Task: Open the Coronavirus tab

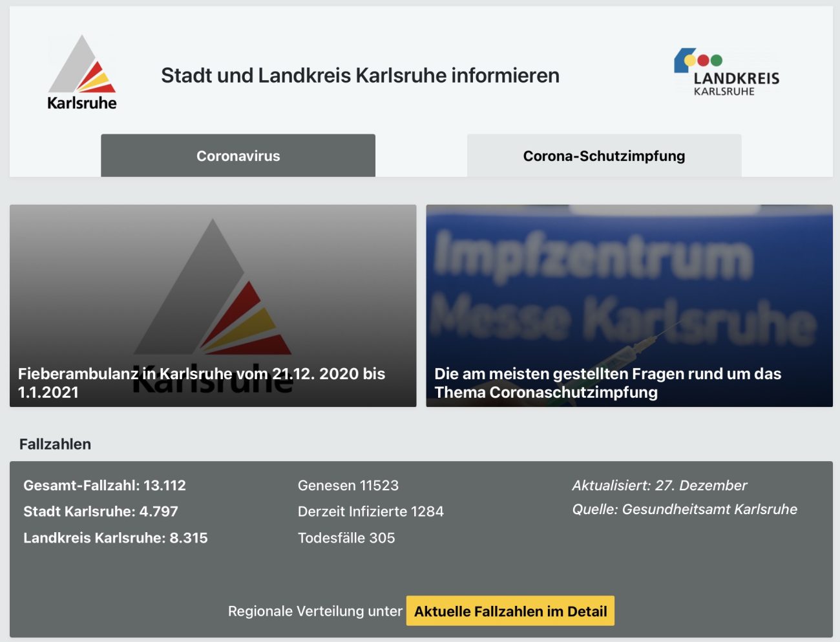Action: coord(238,156)
